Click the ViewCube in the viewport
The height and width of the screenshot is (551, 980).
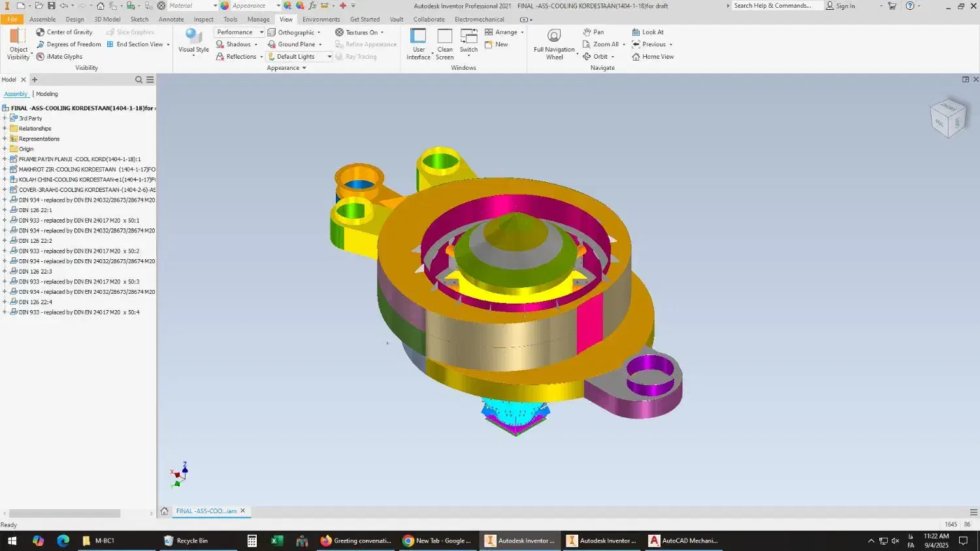[x=947, y=119]
